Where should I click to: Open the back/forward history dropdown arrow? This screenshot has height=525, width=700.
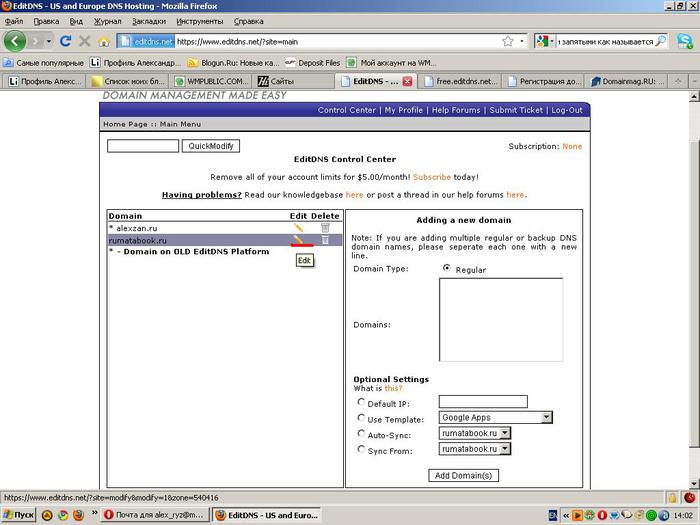[49, 42]
